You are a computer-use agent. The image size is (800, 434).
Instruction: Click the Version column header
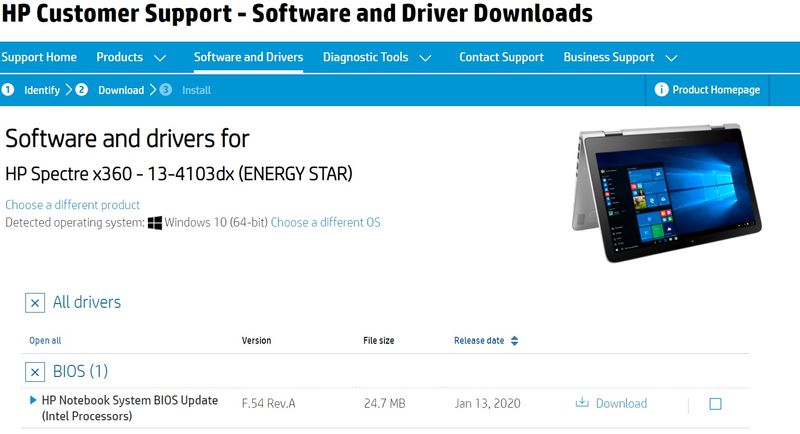[x=256, y=341]
